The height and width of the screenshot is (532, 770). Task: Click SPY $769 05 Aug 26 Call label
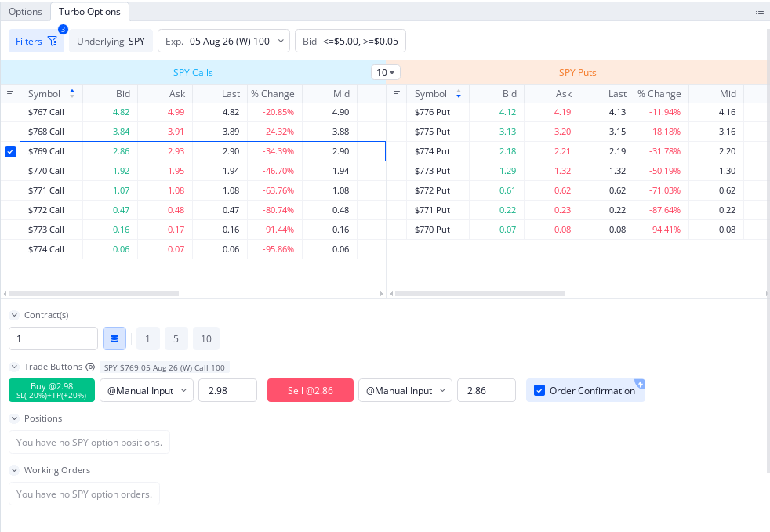pos(165,367)
